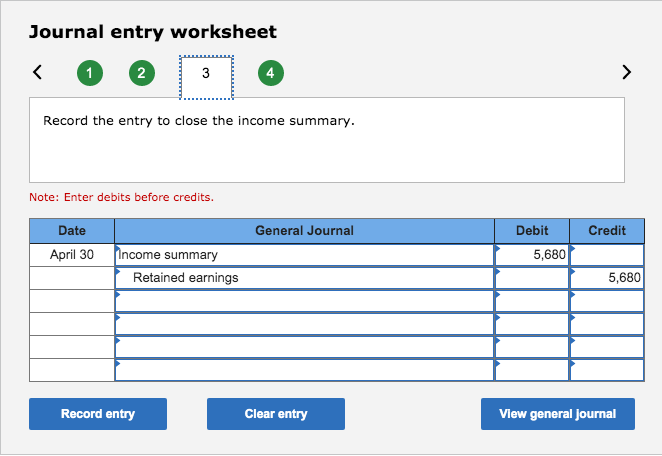Select the Retained earnings account cell
Screen dimensions: 662x456
click(304, 277)
